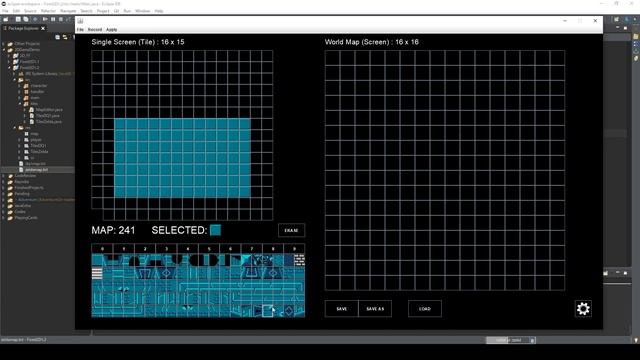Close the Package Explorer view
Viewport: 640px width, 360px height.
point(43,28)
